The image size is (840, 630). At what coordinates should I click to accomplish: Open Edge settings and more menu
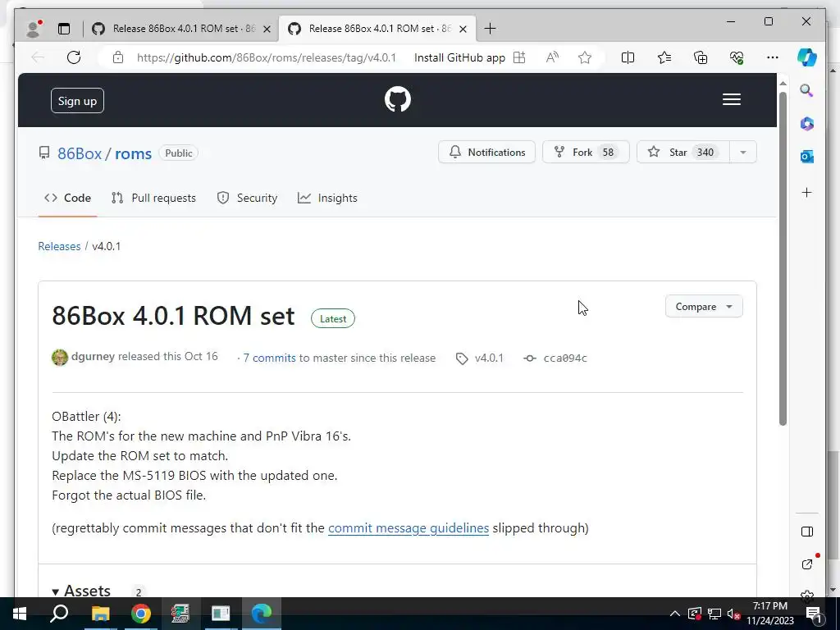(x=772, y=57)
